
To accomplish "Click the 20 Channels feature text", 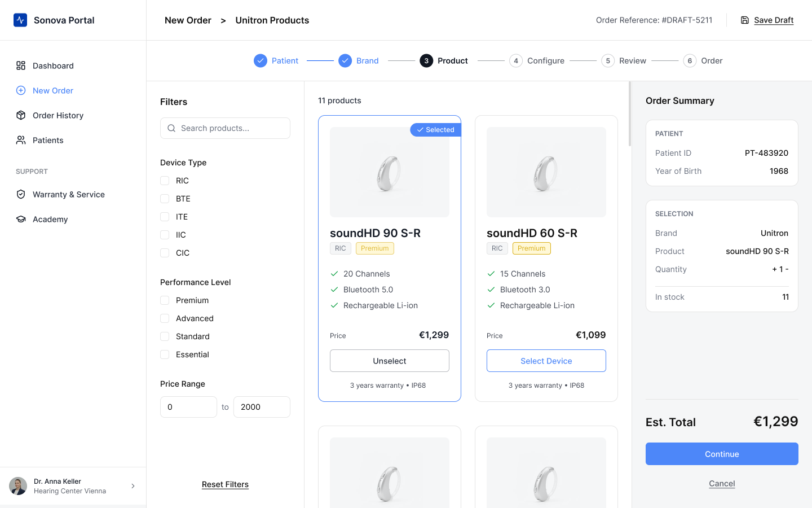I will [367, 274].
